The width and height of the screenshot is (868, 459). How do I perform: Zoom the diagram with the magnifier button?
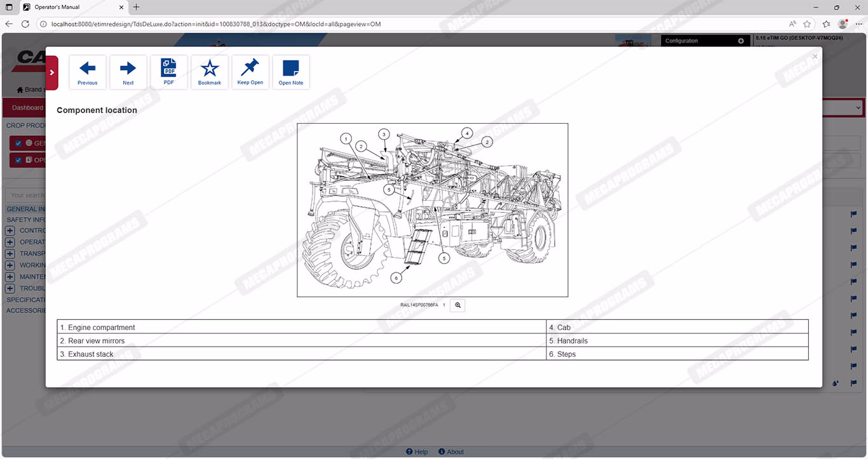[458, 305]
